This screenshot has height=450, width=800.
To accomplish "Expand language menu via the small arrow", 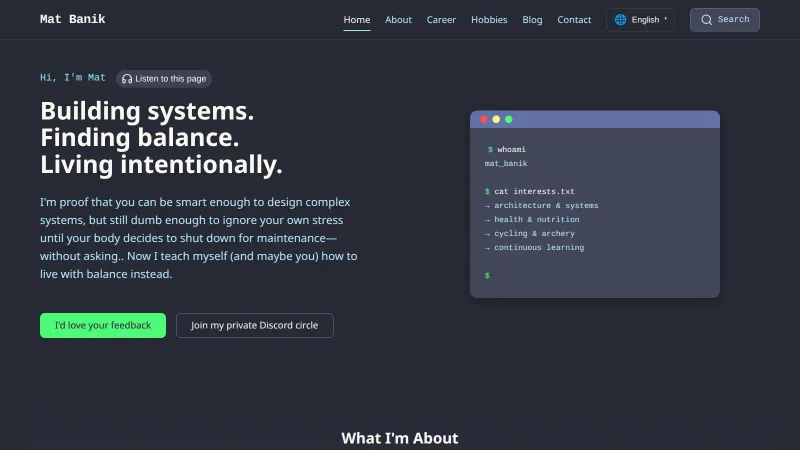I will (x=666, y=19).
